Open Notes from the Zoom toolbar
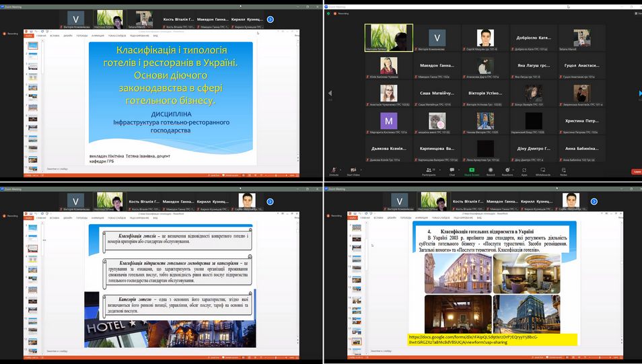 (x=563, y=171)
